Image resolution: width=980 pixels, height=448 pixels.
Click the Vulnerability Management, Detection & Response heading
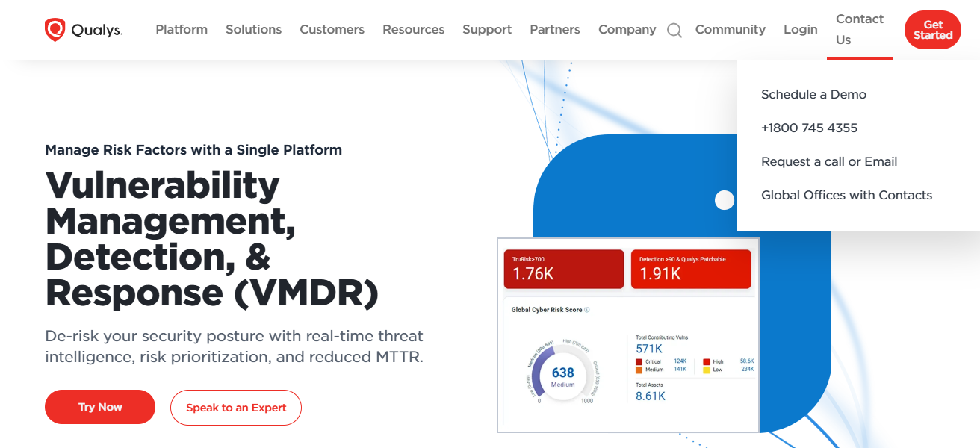pos(212,239)
